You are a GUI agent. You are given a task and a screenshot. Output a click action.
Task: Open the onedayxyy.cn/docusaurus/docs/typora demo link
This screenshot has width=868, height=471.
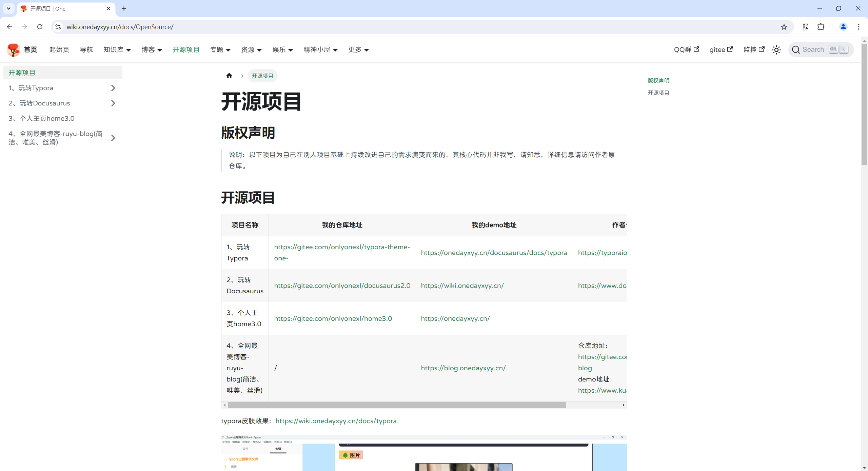pyautogui.click(x=494, y=253)
